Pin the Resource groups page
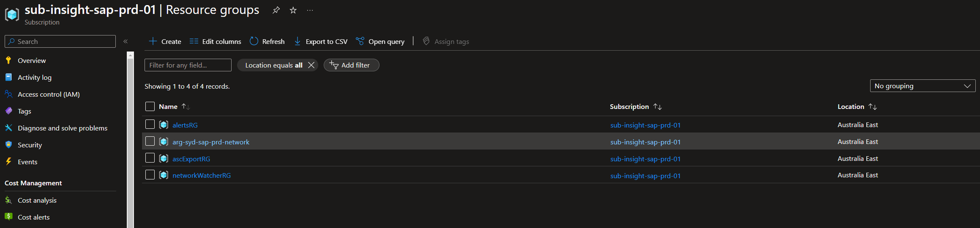The height and width of the screenshot is (228, 980). pos(276,10)
